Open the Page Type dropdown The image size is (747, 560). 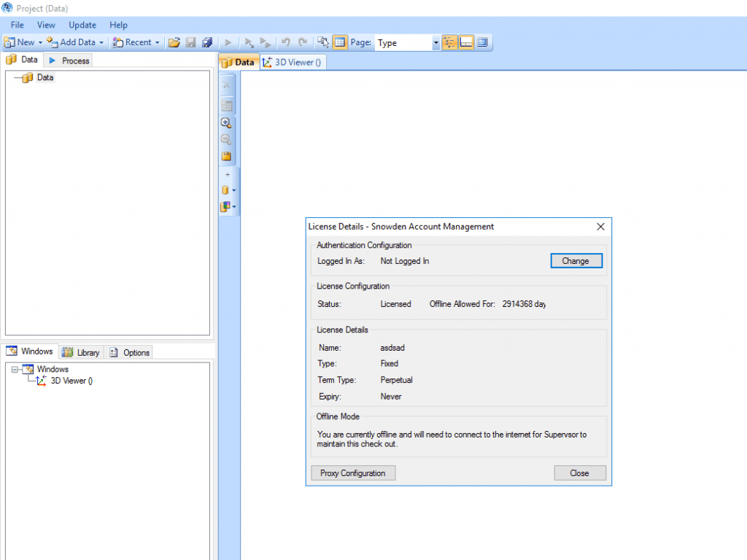(436, 43)
